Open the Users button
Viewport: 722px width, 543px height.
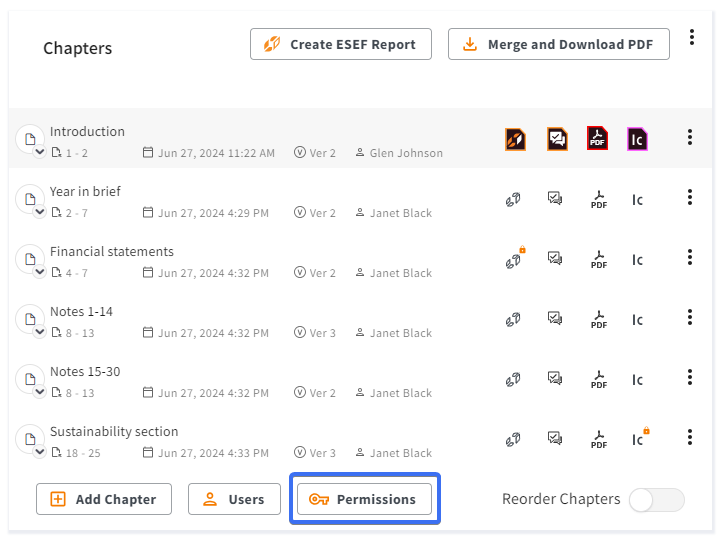pos(234,499)
